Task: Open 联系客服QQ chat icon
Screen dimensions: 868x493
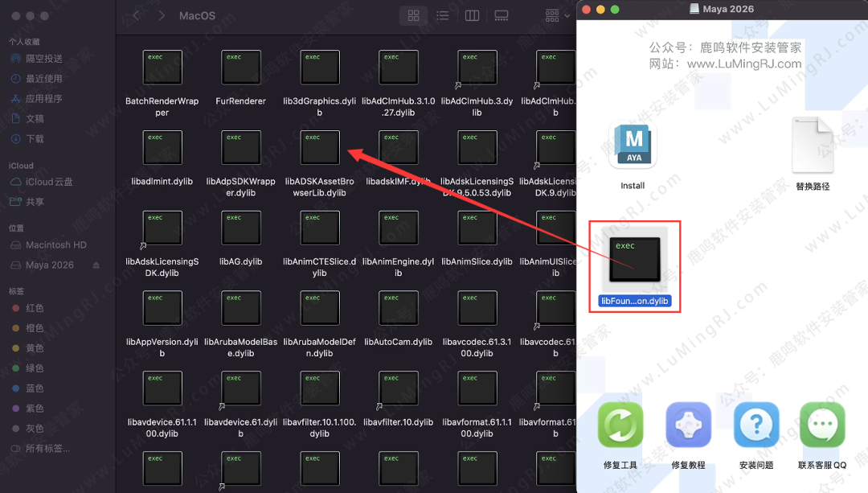Action: point(822,425)
